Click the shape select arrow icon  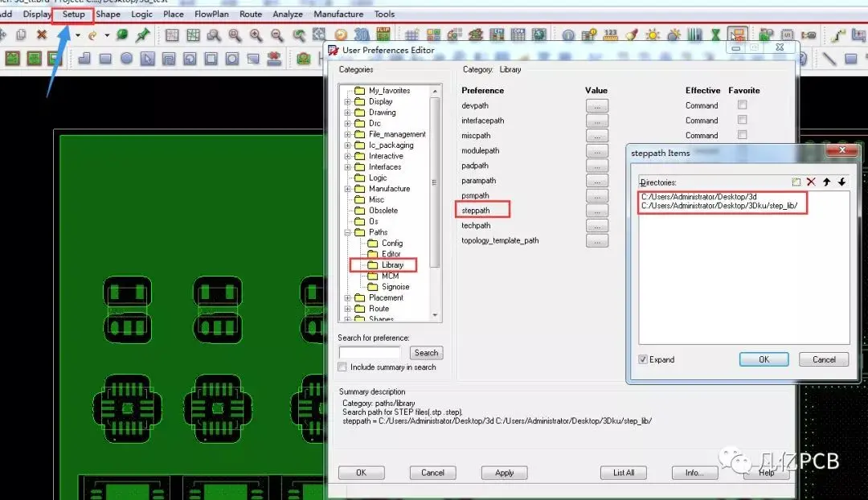(x=147, y=58)
